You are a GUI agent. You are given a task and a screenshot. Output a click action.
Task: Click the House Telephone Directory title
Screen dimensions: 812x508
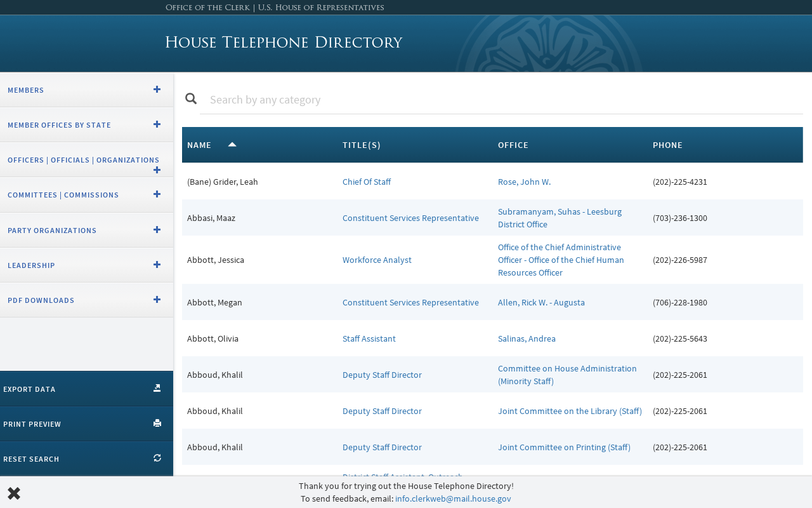[x=284, y=43]
